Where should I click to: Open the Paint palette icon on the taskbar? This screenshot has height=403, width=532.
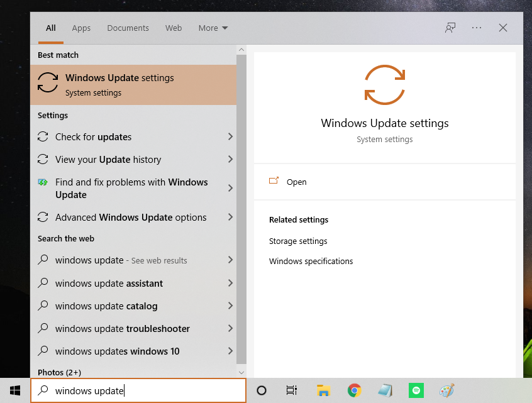447,390
